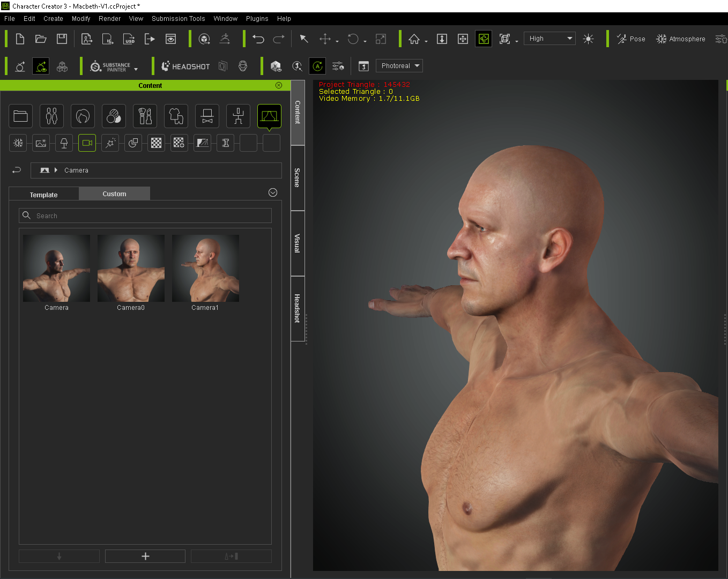728x579 pixels.
Task: Open the Photoreal shader dropdown
Action: [x=399, y=65]
